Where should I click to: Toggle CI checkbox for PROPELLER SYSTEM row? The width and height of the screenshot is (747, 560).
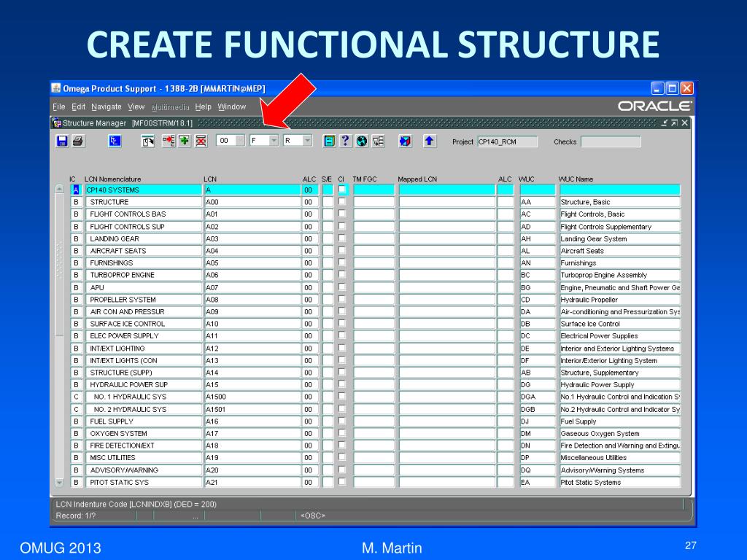[342, 298]
